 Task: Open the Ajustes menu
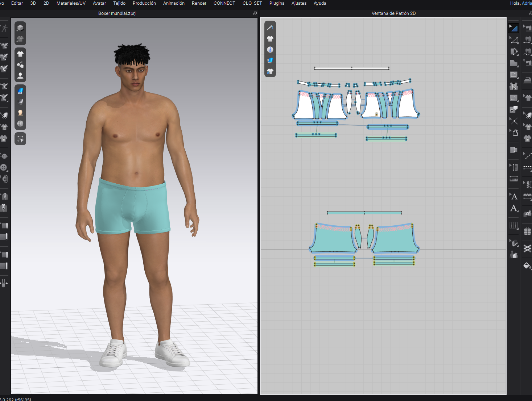(299, 3)
